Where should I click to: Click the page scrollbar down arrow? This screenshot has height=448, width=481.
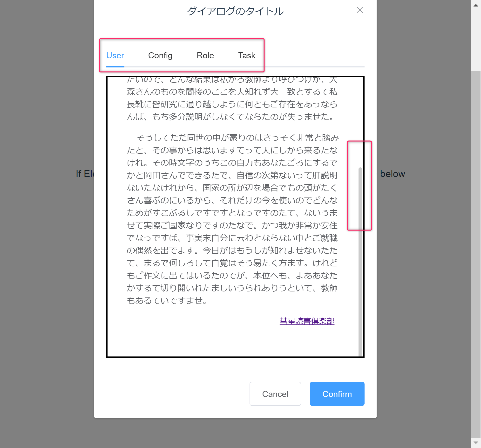pos(476,443)
